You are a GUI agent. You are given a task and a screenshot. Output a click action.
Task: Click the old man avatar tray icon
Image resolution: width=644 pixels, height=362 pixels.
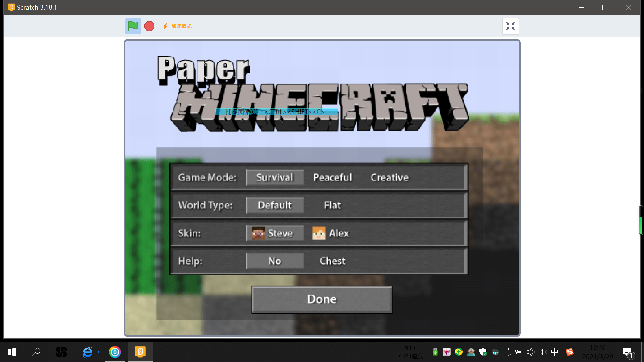[471, 352]
